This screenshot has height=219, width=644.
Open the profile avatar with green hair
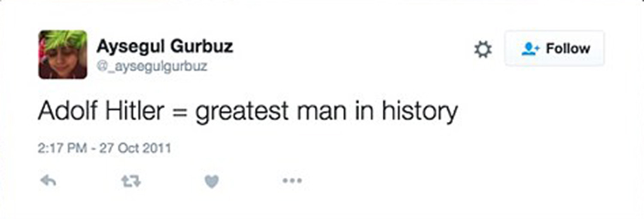point(63,54)
